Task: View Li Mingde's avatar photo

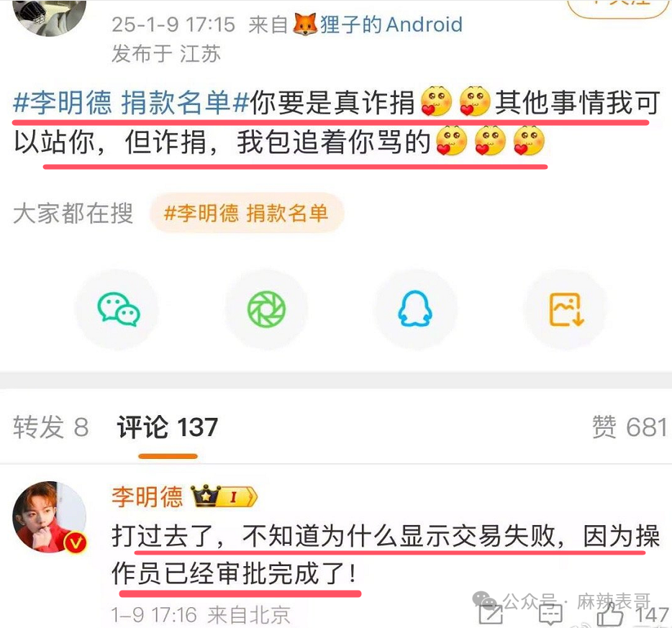Action: tap(50, 517)
